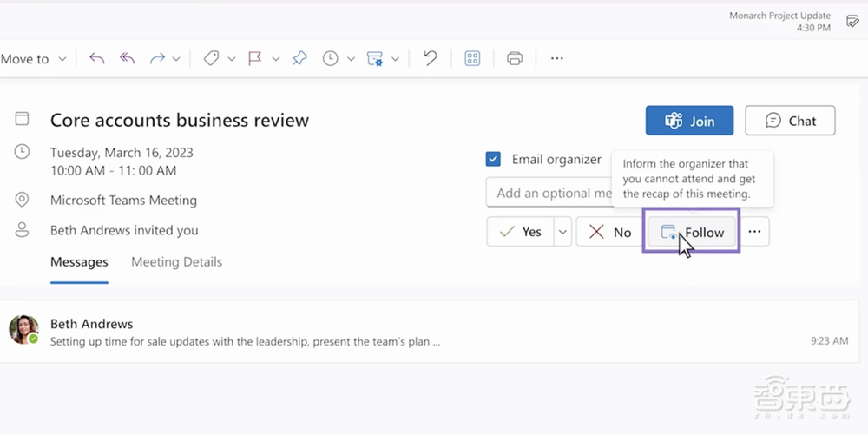The height and width of the screenshot is (435, 868).
Task: Open the toolbar's more options ellipsis
Action: click(x=557, y=58)
